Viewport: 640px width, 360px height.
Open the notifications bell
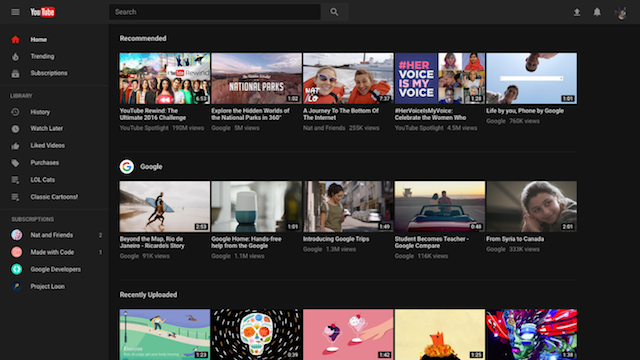[x=597, y=12]
